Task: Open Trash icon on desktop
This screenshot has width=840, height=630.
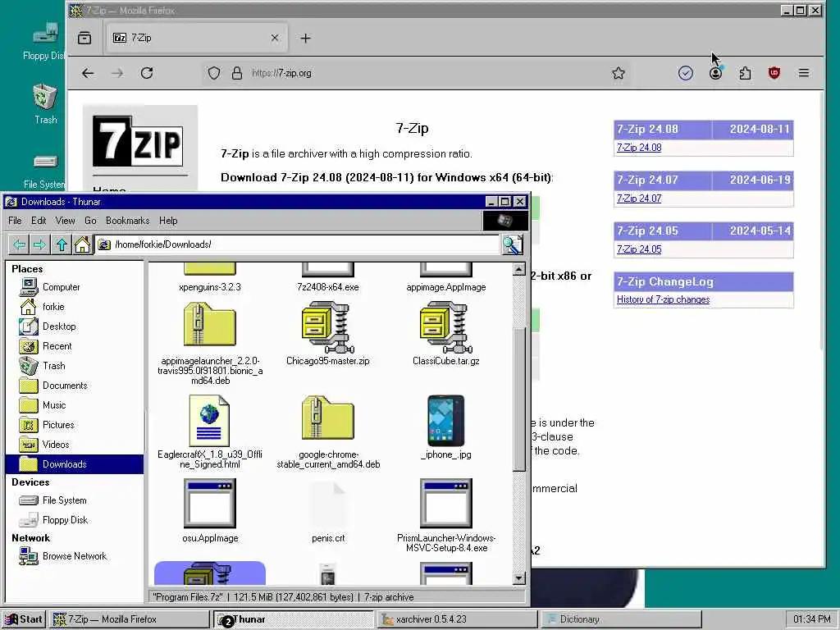Action: coord(45,104)
